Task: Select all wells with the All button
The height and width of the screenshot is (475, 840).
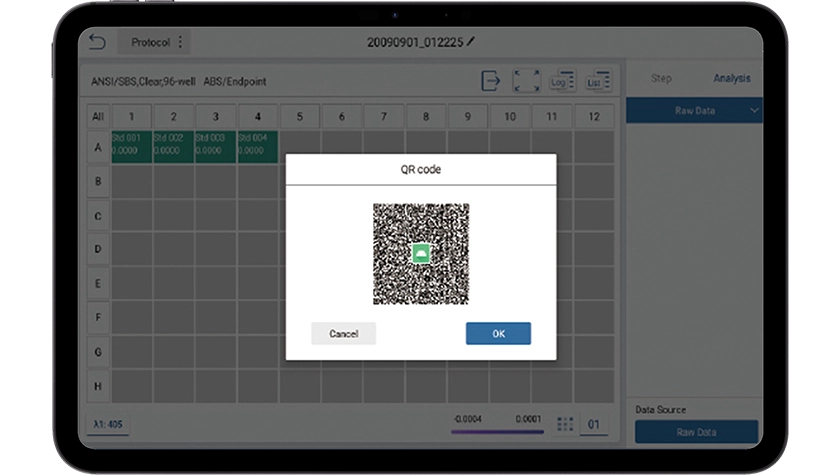Action: pyautogui.click(x=98, y=117)
